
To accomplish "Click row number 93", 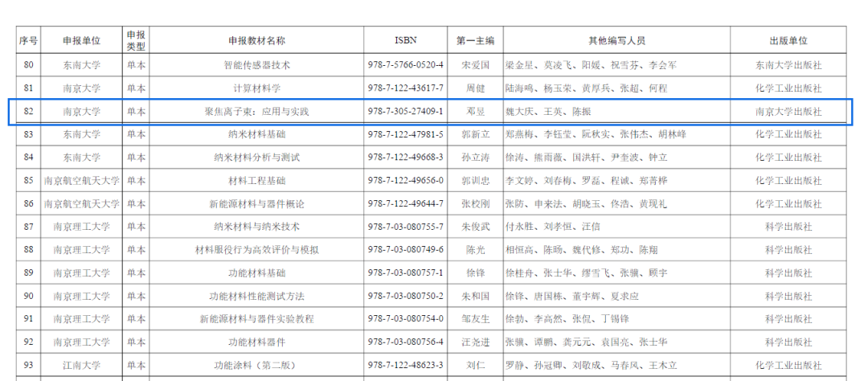I will click(x=28, y=366).
